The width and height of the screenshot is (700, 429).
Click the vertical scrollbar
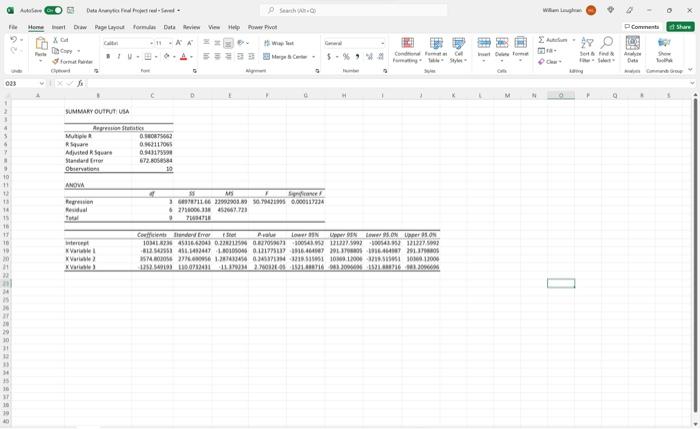point(695,254)
